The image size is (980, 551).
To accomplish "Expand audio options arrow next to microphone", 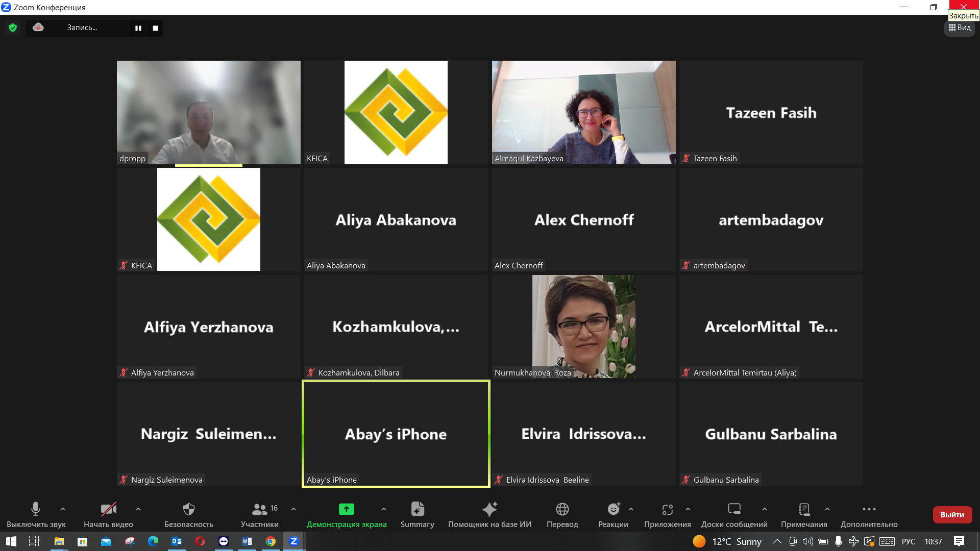I will pos(63,509).
